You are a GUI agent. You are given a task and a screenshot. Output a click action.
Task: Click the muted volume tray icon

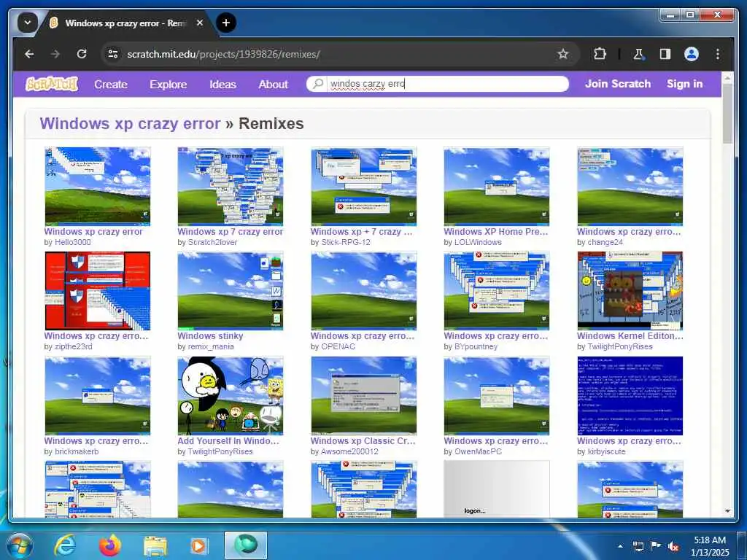tap(673, 546)
